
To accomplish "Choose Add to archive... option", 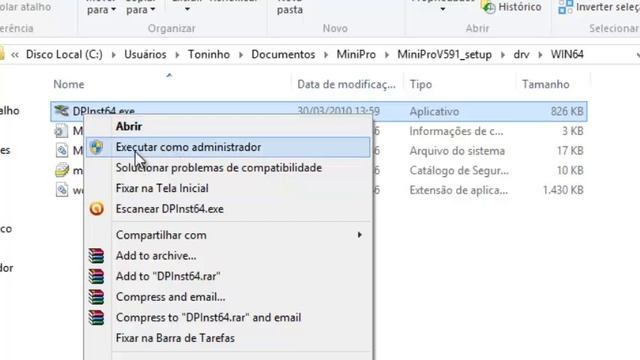I will tap(228, 256).
